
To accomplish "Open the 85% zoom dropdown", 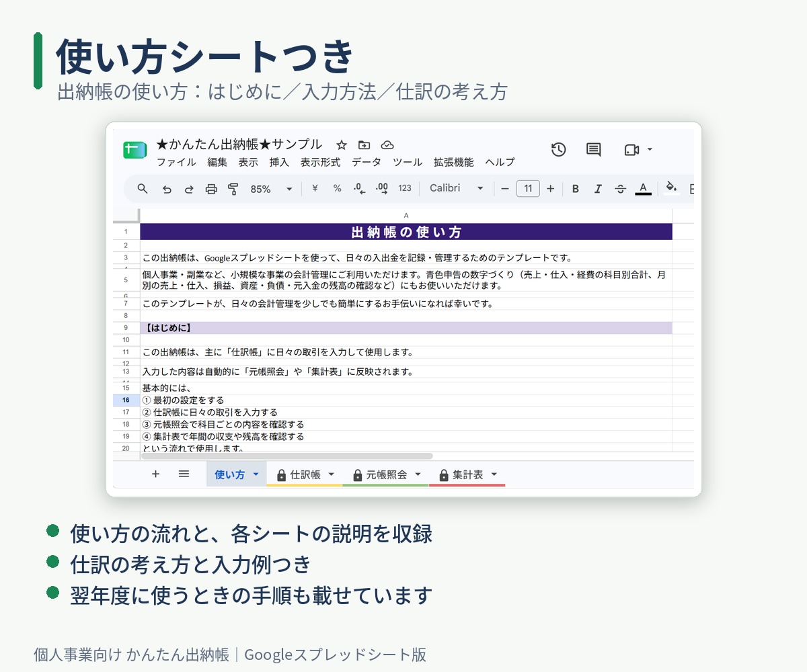I will [272, 189].
